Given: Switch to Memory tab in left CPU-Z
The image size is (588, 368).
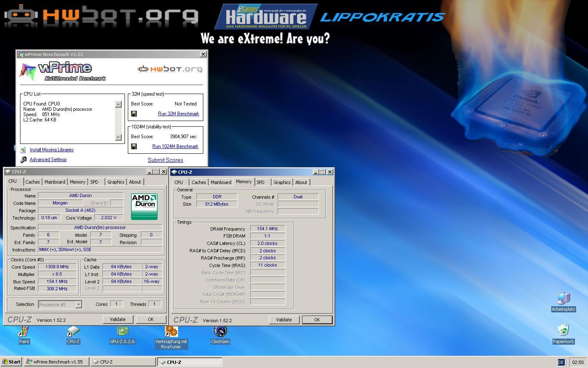Looking at the screenshot, I should click(78, 182).
